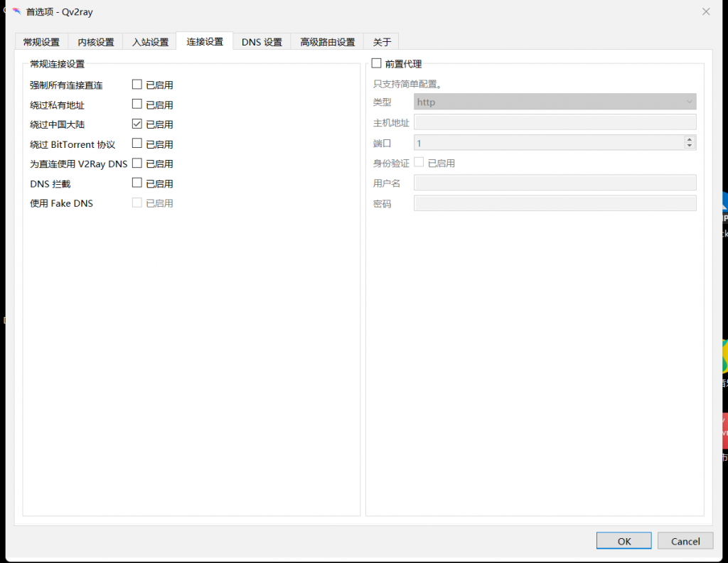Increase the 端口 value with up arrow
This screenshot has width=728, height=563.
(x=689, y=139)
